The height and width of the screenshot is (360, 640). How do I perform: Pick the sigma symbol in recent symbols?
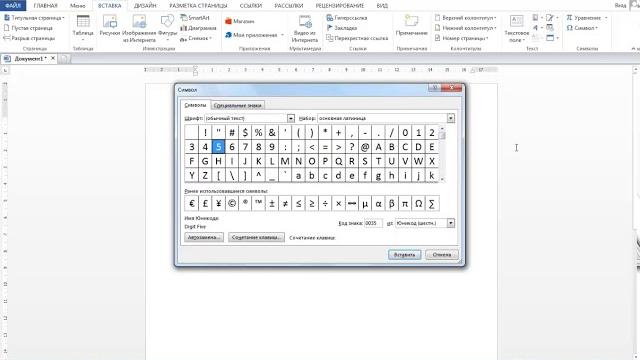(432, 203)
